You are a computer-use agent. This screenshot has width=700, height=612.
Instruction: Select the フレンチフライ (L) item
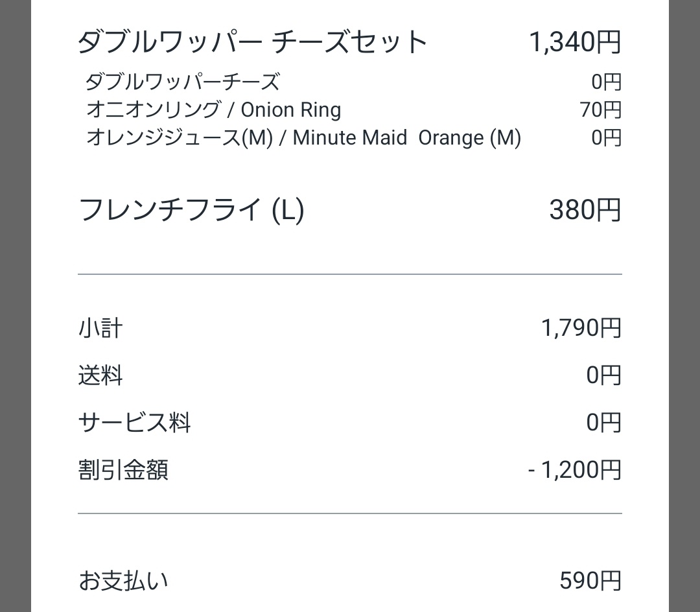click(191, 210)
